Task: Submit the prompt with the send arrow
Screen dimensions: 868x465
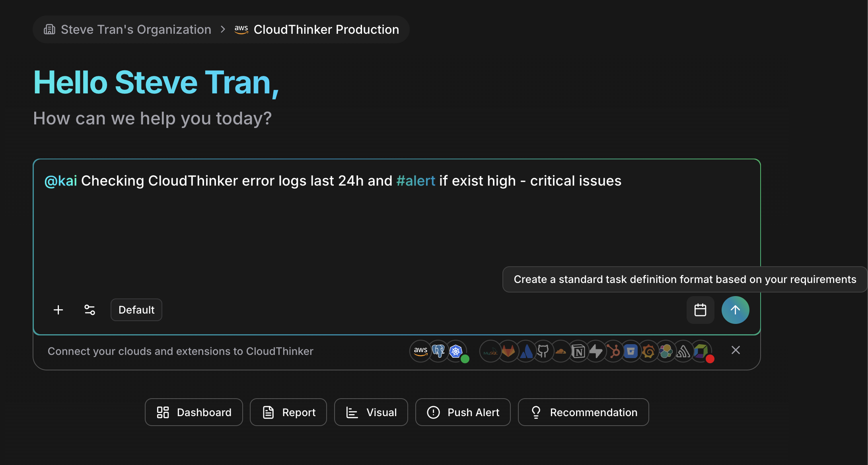Action: pos(736,310)
